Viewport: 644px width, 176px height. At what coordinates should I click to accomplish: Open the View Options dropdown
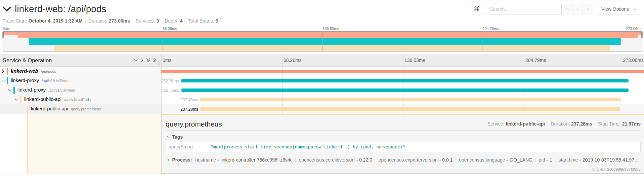[x=619, y=9]
